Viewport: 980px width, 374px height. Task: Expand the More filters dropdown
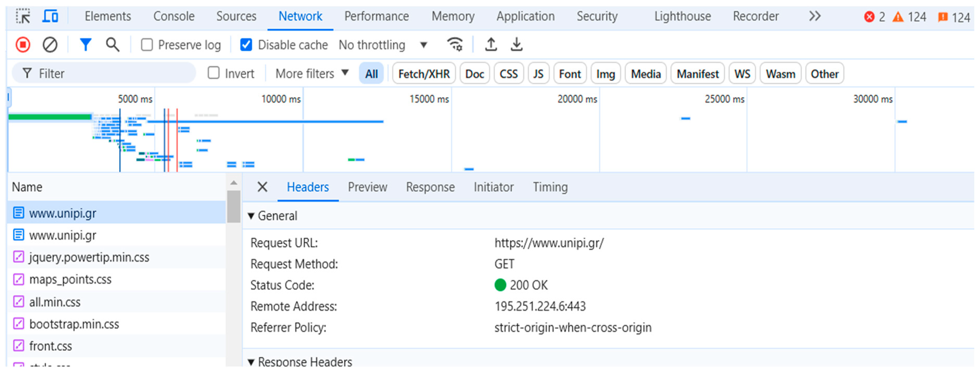(312, 73)
